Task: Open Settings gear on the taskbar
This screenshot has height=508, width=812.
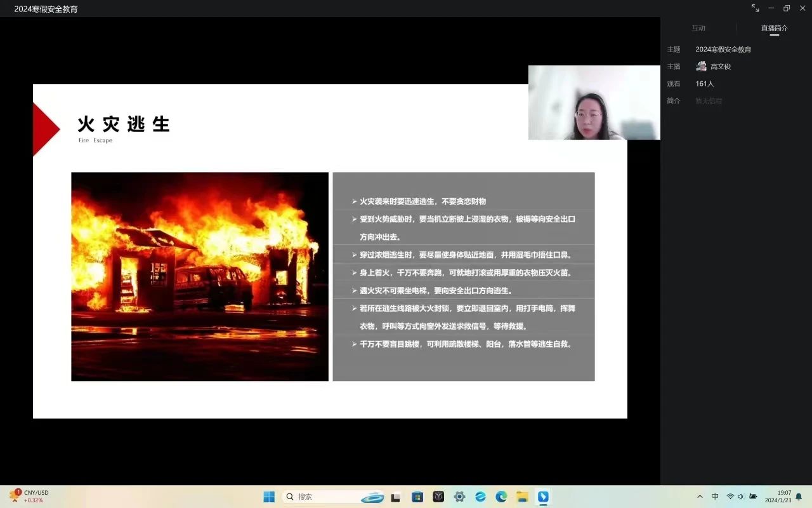Action: (459, 497)
